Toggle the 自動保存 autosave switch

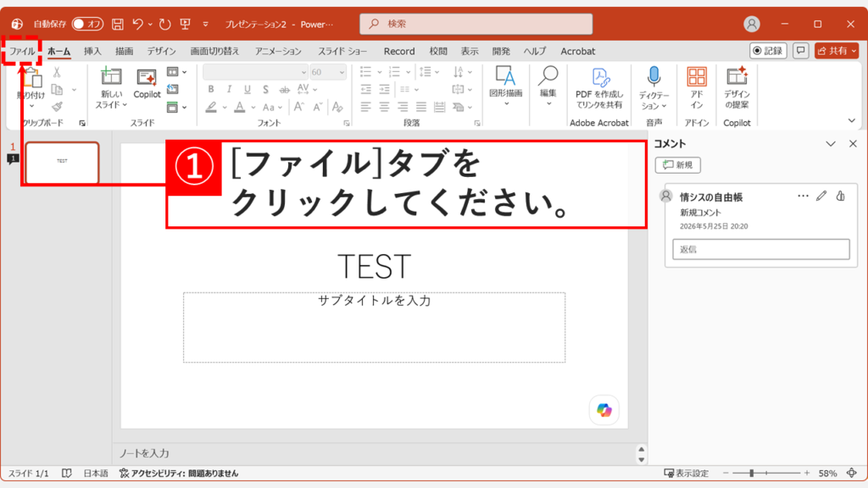pyautogui.click(x=87, y=24)
